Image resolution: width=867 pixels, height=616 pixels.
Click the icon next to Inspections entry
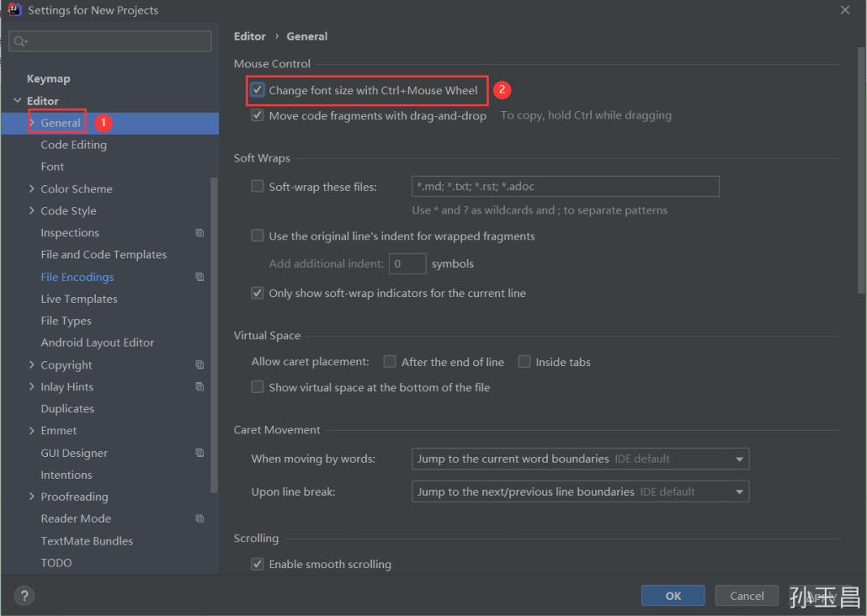(200, 232)
